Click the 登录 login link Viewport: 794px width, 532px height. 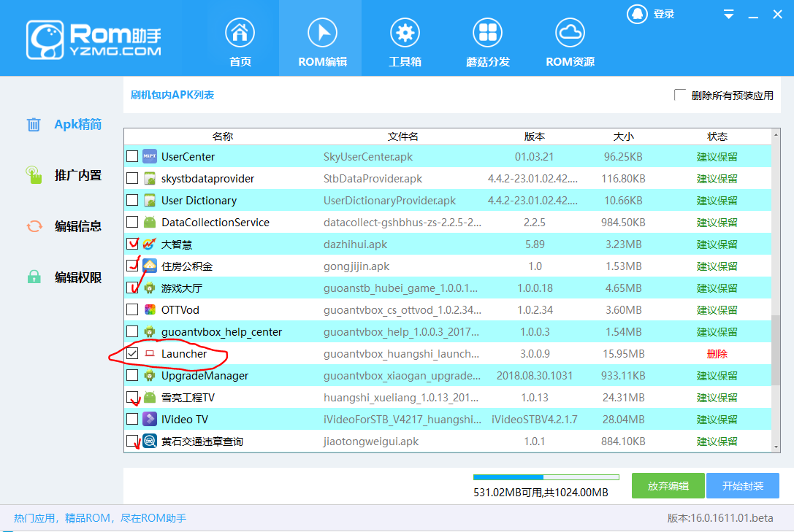pos(664,14)
